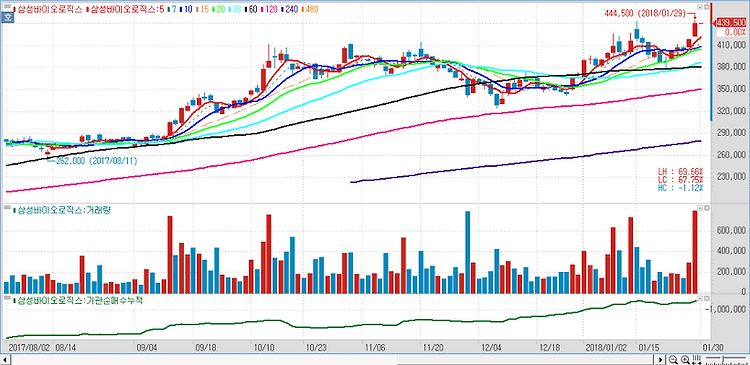The width and height of the screenshot is (750, 365).
Task: Click the 0.00% change value
Action: click(x=735, y=32)
